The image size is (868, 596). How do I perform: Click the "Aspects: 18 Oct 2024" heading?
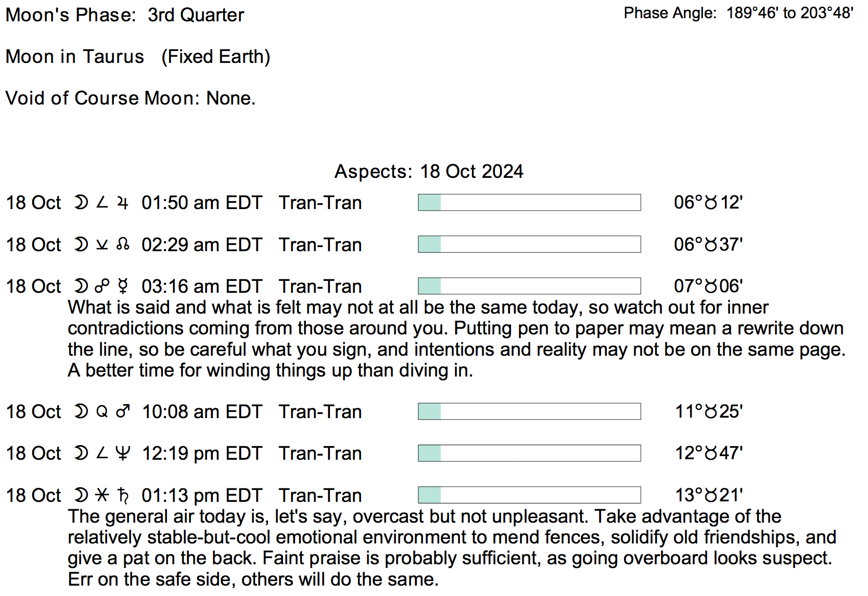(429, 172)
